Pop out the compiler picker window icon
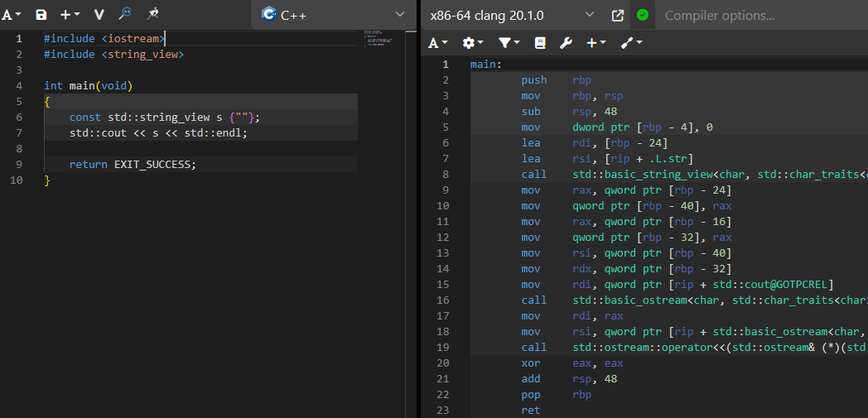The width and height of the screenshot is (868, 418). (x=617, y=16)
